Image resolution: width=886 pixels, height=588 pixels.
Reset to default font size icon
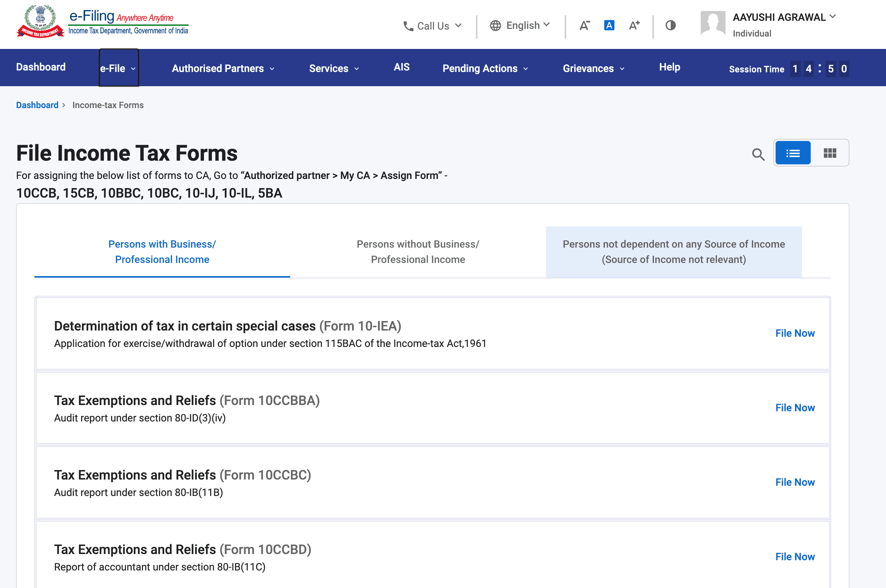click(609, 26)
